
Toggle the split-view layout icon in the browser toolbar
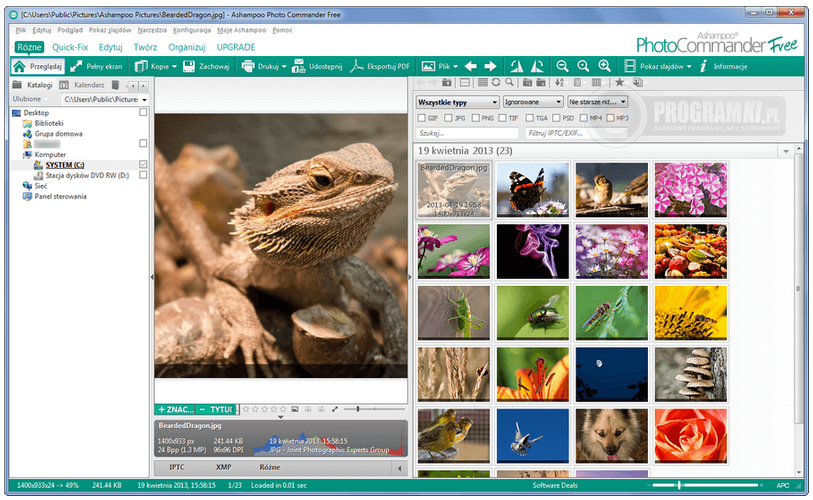(x=465, y=82)
